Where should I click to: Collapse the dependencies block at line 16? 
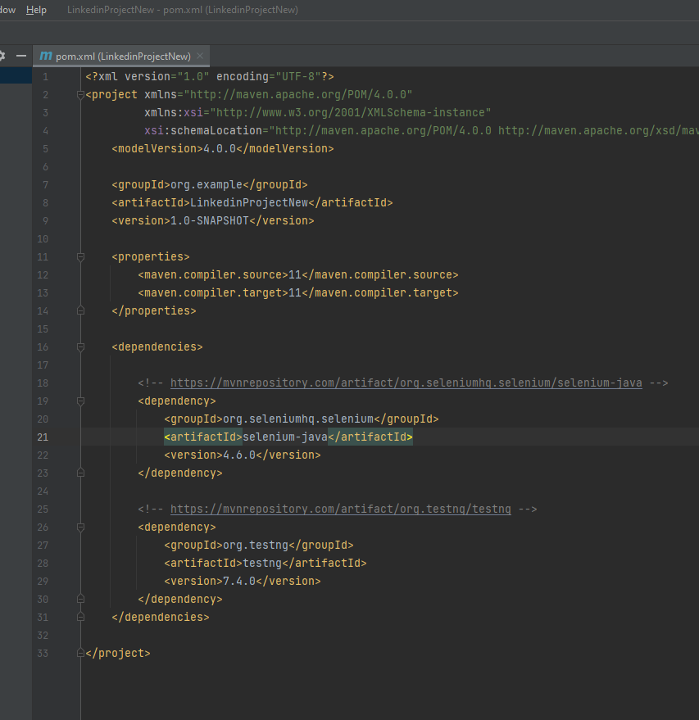pos(80,347)
